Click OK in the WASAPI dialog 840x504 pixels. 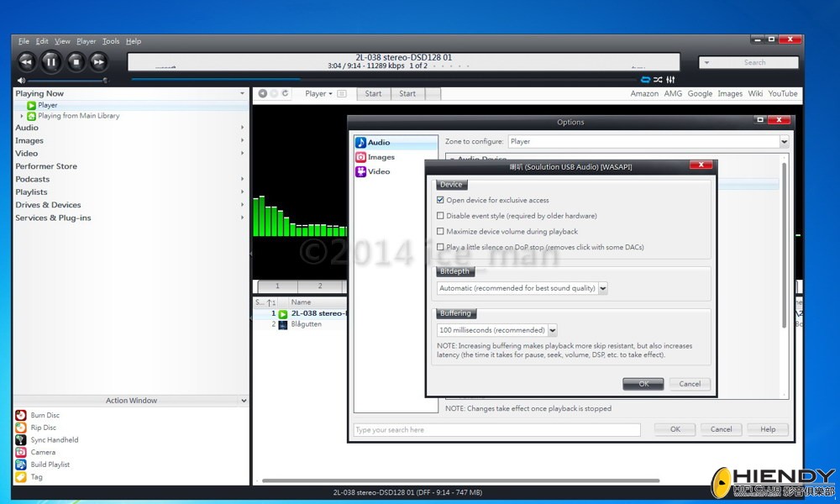coord(643,384)
